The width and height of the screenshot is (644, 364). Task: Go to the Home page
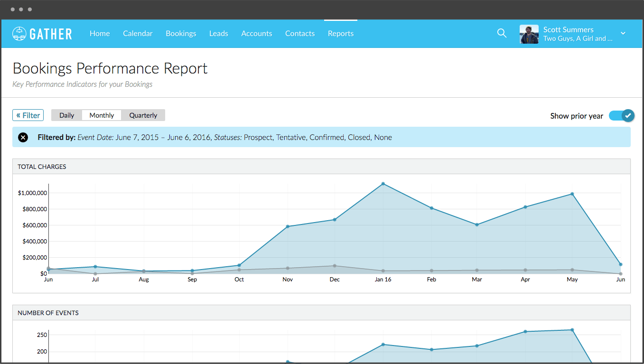point(100,34)
